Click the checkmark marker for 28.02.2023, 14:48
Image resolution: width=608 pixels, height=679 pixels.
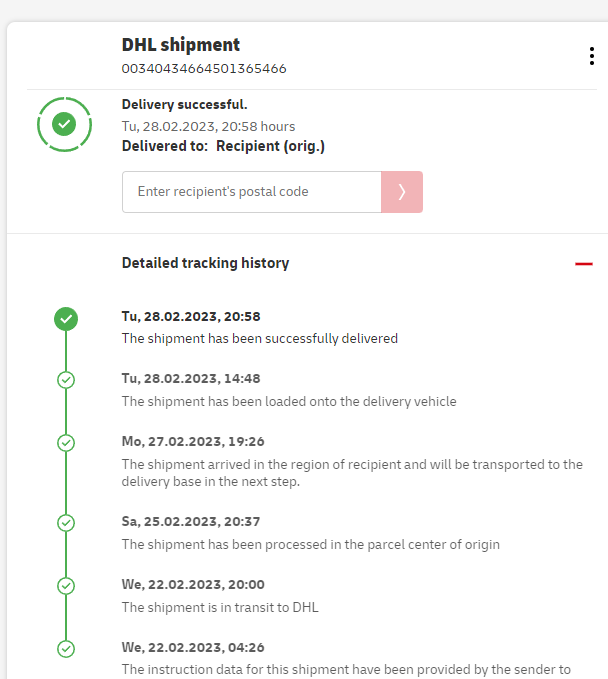(x=66, y=380)
